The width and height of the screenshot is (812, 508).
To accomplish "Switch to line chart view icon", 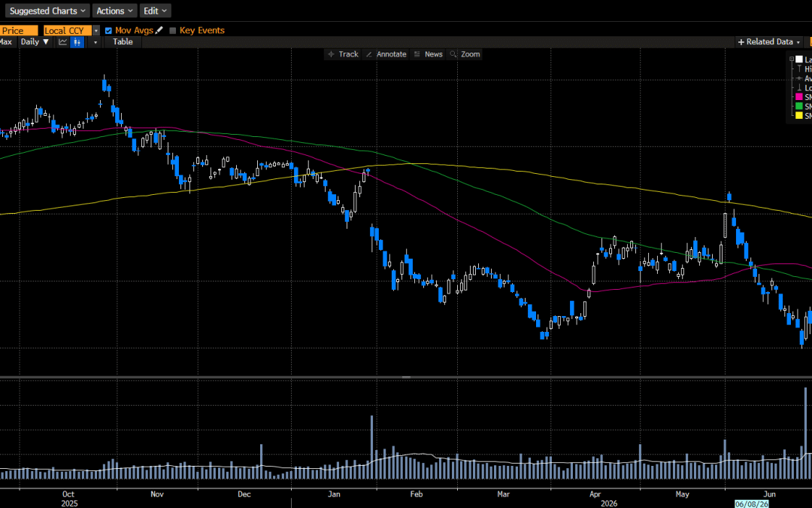I will coord(62,42).
